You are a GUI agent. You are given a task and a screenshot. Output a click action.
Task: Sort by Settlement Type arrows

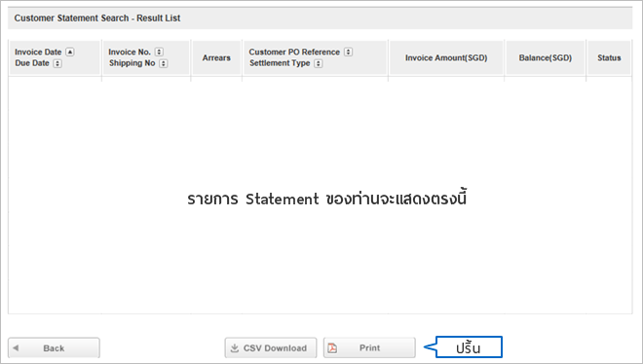coord(319,63)
